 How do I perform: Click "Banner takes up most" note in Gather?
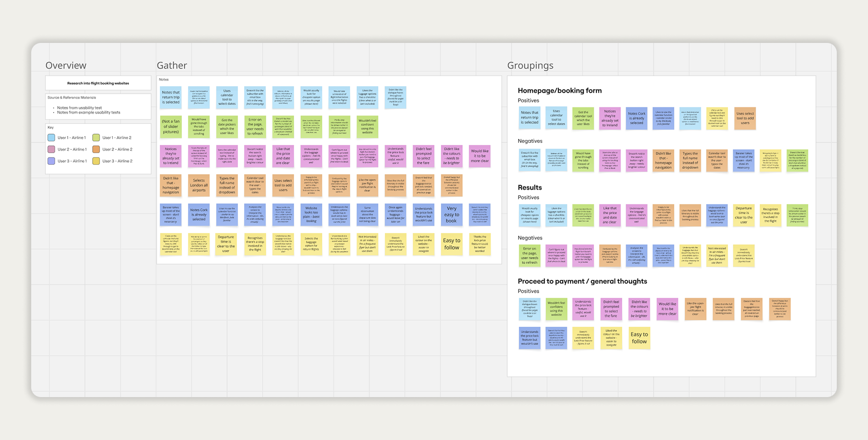point(171,215)
